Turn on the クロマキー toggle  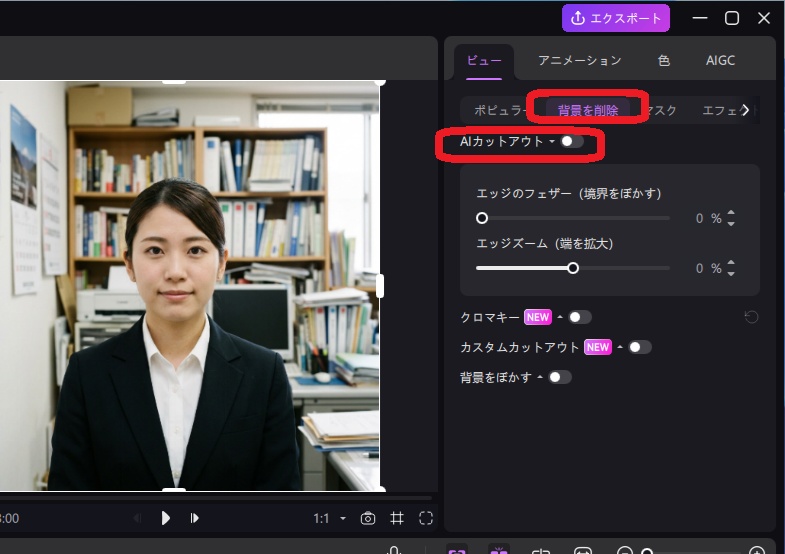pyautogui.click(x=580, y=317)
